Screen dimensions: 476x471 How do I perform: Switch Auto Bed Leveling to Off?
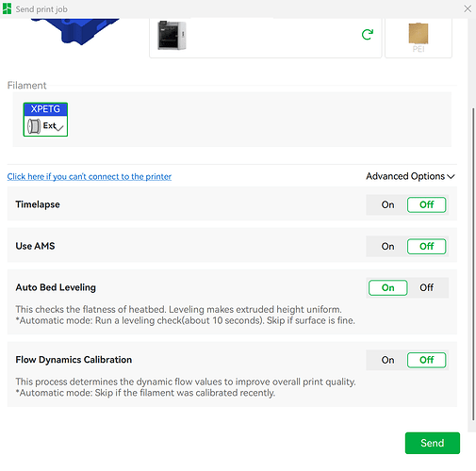click(x=426, y=287)
